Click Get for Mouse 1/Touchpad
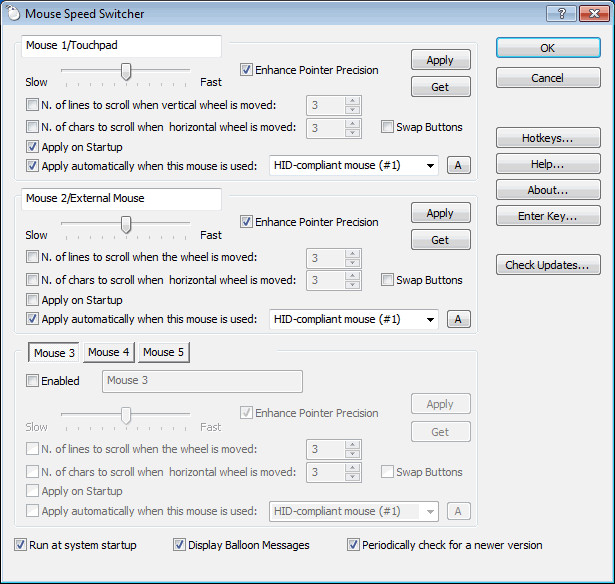 (x=440, y=87)
